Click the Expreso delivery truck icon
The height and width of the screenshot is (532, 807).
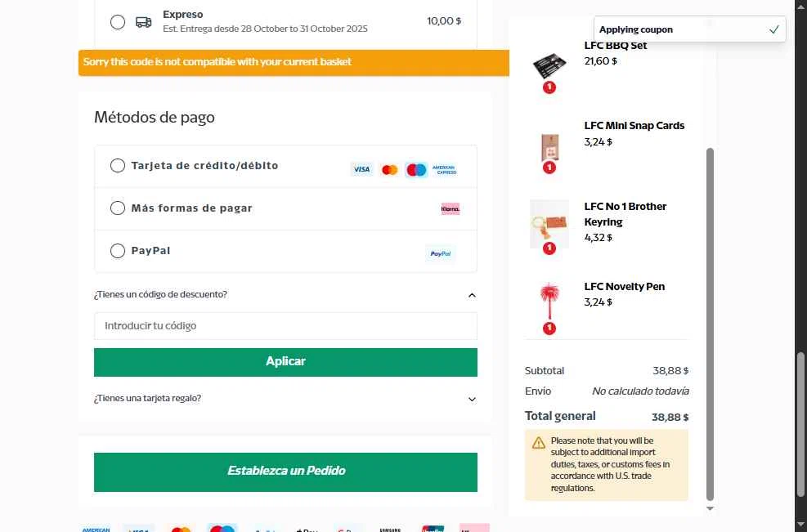pos(143,22)
